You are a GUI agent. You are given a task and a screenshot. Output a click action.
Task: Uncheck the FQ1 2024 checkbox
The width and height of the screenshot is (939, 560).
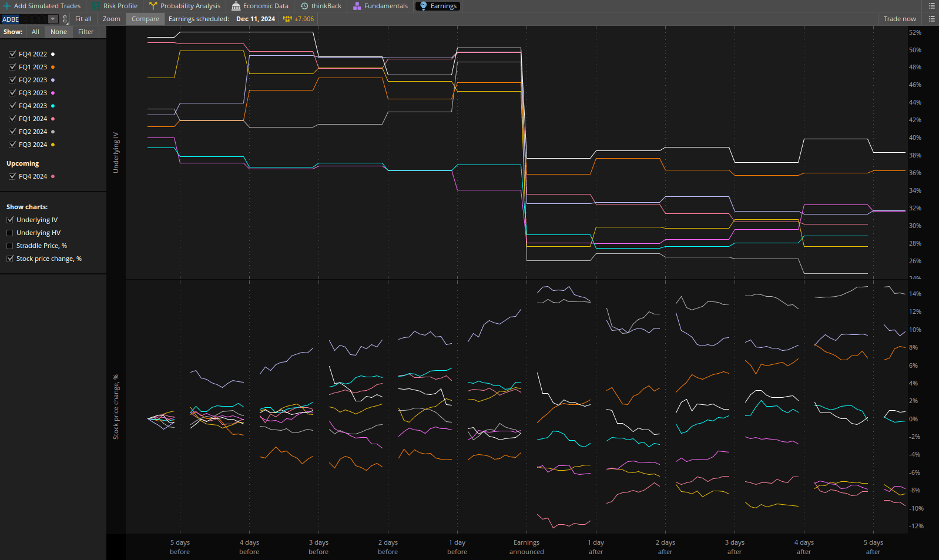(x=12, y=119)
